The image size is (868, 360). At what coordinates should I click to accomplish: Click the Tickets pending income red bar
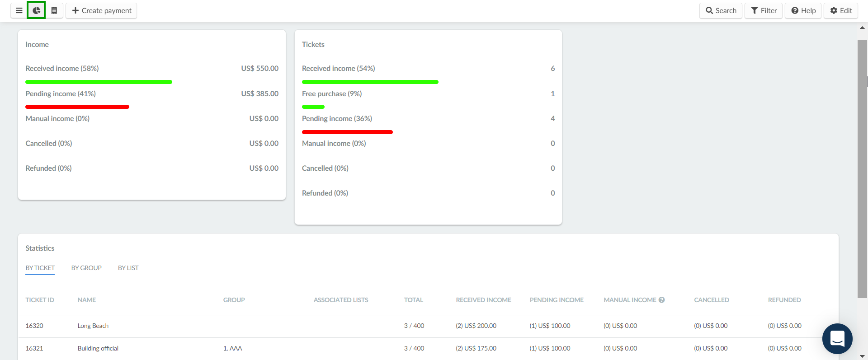tap(347, 132)
